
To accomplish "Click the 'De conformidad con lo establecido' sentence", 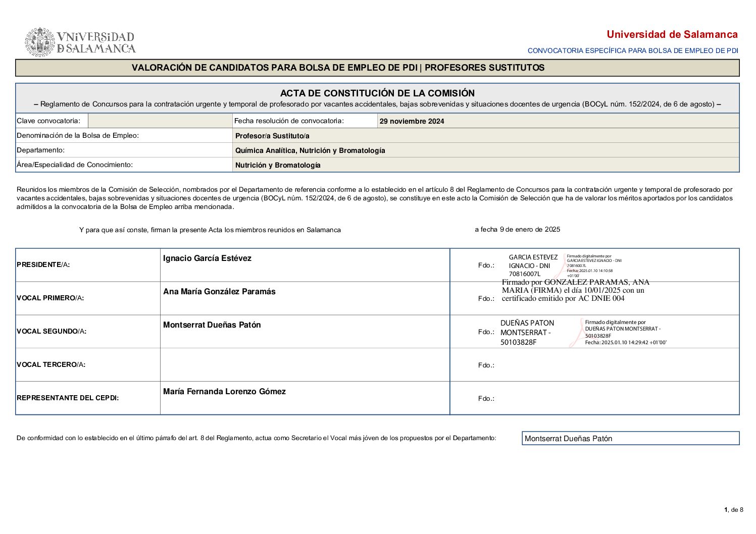I will 257,438.
